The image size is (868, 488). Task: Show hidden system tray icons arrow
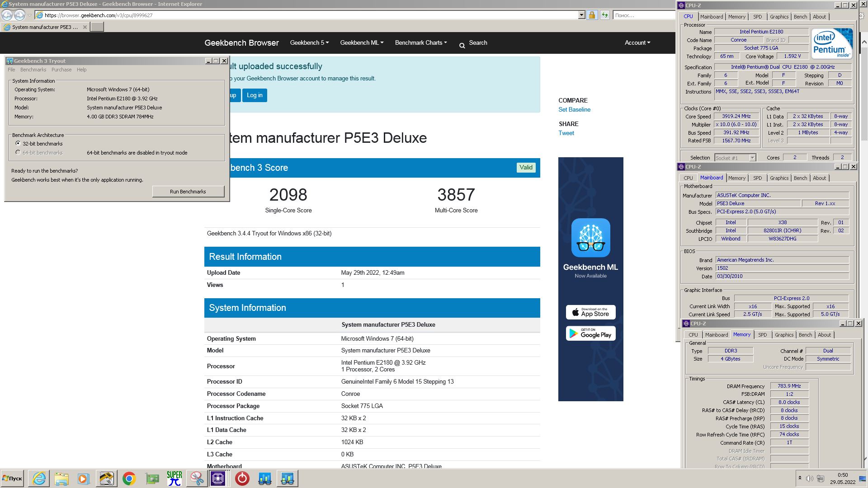(x=800, y=478)
